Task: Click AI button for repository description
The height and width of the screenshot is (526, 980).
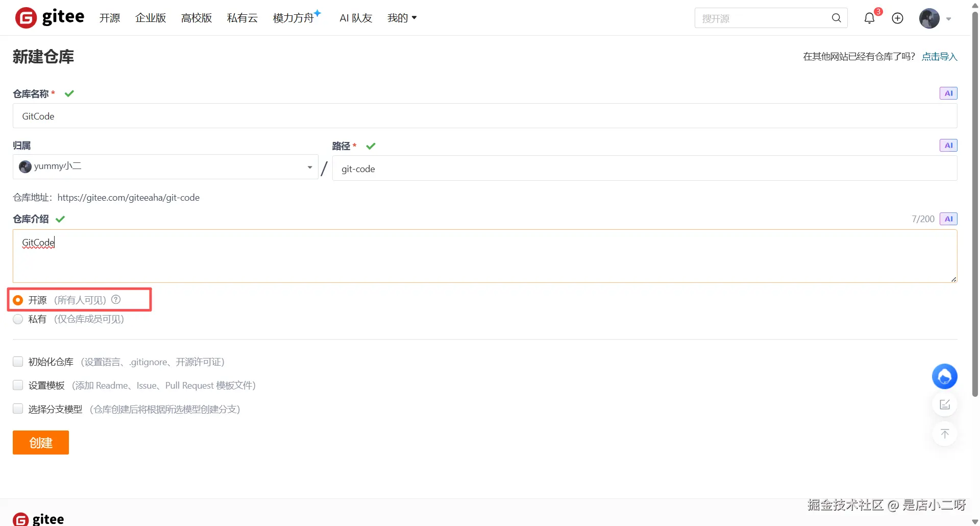Action: tap(948, 219)
